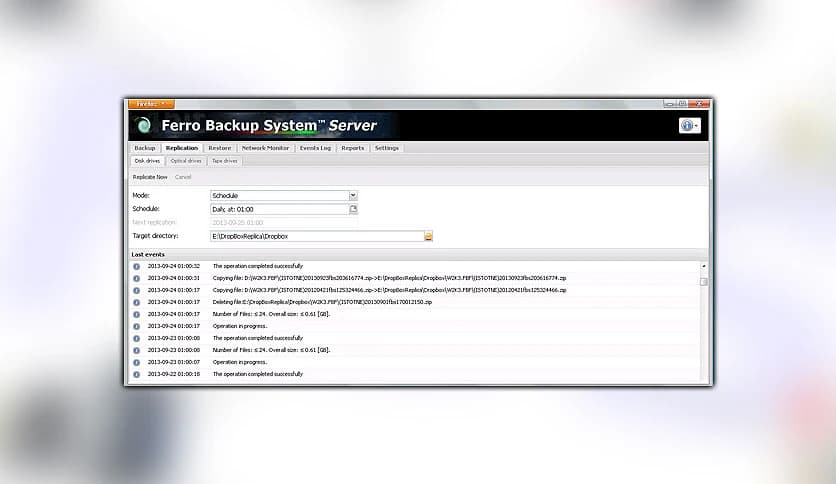The image size is (836, 484).
Task: Click the Mode label
Action: (x=141, y=195)
